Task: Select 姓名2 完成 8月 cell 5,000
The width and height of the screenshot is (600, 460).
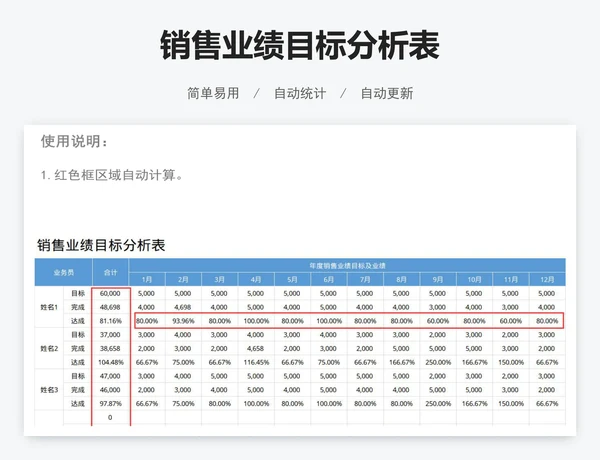Action: pos(401,348)
